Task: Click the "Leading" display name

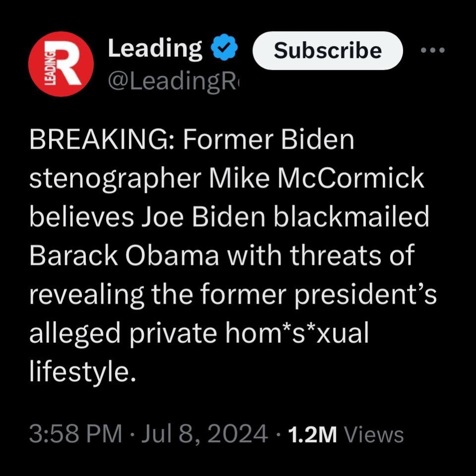Action: tap(155, 49)
